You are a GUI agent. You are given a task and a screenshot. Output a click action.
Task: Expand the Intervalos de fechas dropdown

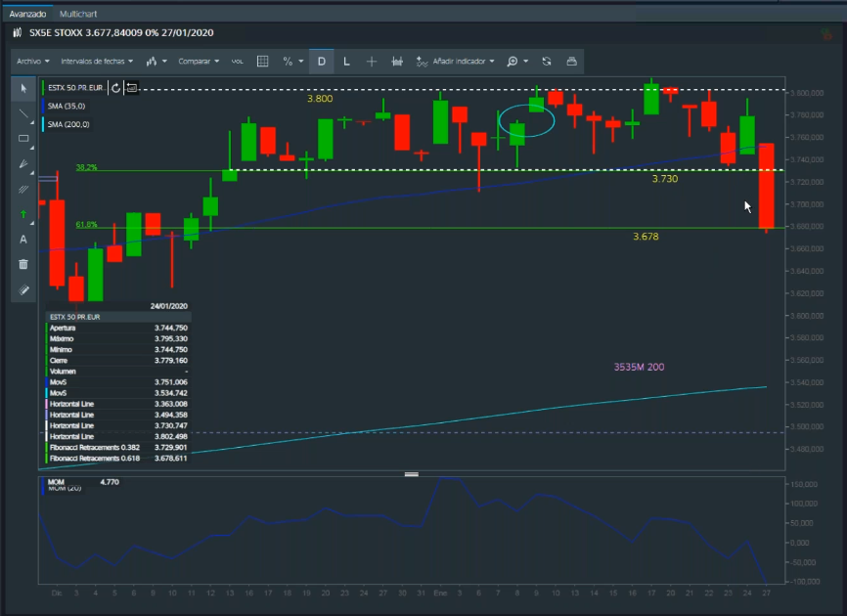coord(97,61)
